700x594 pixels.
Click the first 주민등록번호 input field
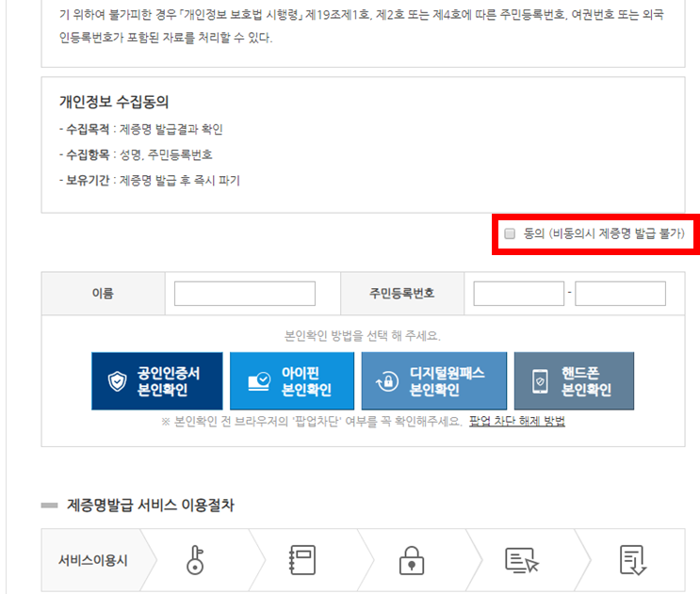(x=519, y=294)
